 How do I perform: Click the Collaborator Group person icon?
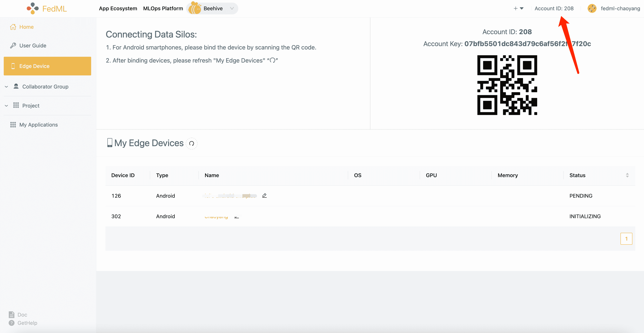[16, 86]
